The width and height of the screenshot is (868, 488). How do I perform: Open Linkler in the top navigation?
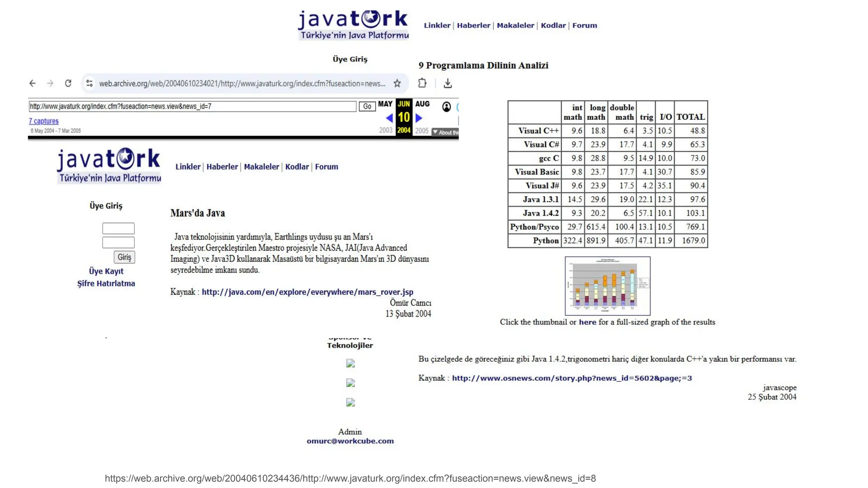click(437, 25)
